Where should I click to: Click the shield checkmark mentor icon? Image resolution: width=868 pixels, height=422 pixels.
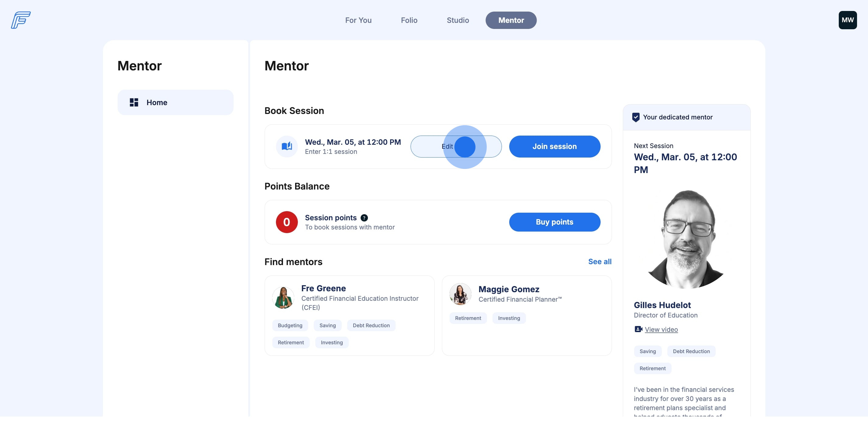coord(636,117)
